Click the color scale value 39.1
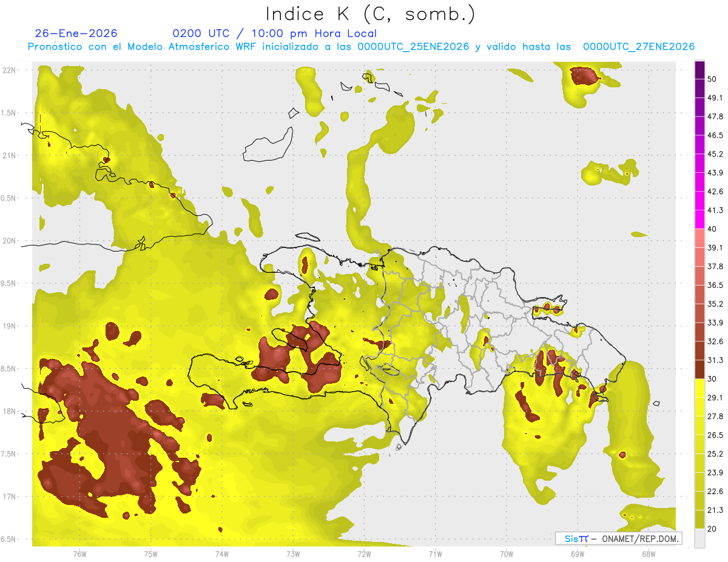The width and height of the screenshot is (728, 562). 716,248
